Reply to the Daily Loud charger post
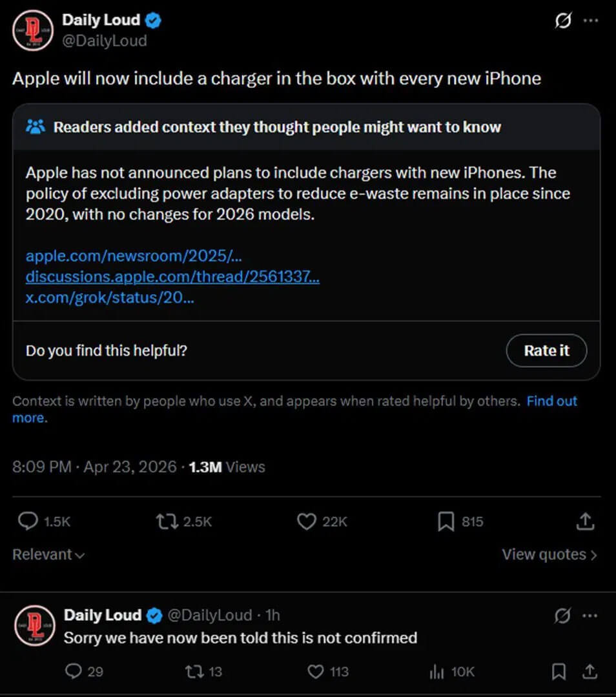The height and width of the screenshot is (697, 616). point(26,521)
